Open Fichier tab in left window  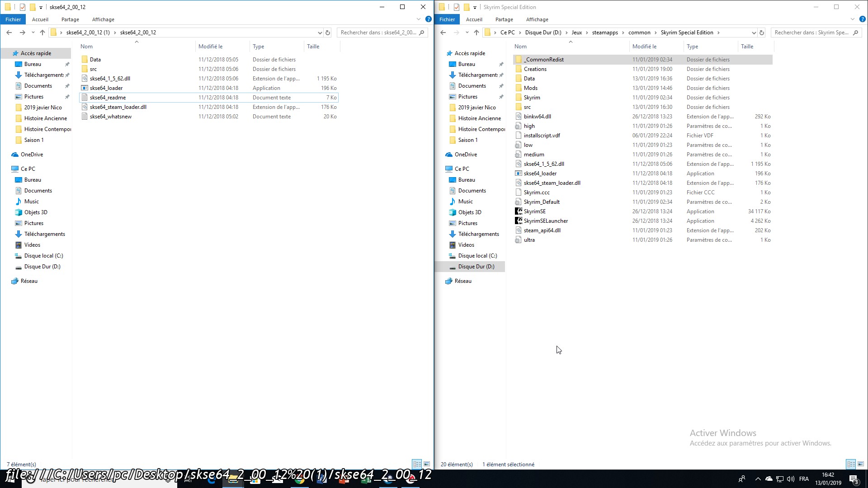click(13, 19)
